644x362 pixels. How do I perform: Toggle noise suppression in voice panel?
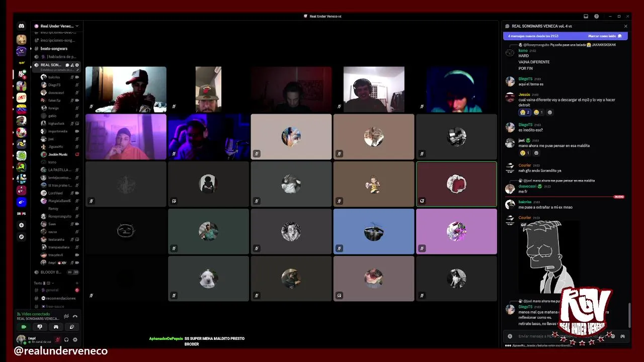click(x=66, y=316)
